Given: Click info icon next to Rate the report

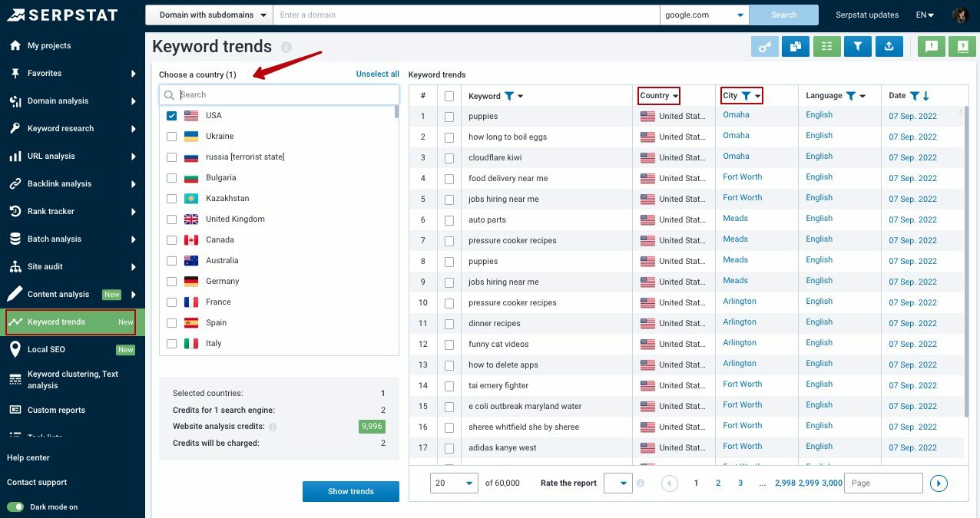Looking at the screenshot, I should click(641, 483).
